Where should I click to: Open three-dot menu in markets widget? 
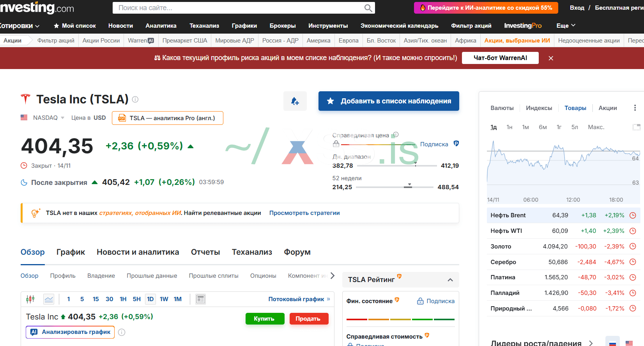[635, 108]
